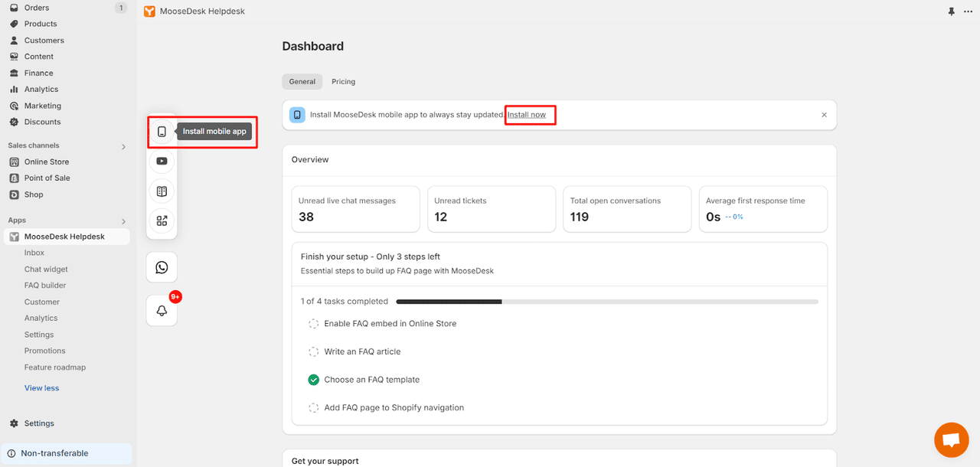Click the Install now link
Screen dimensions: 980x467
click(x=527, y=115)
